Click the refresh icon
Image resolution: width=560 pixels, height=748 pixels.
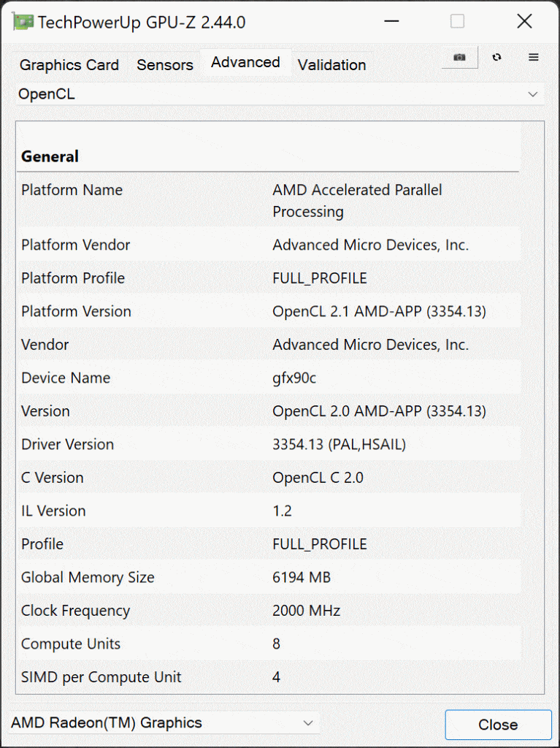[x=496, y=57]
